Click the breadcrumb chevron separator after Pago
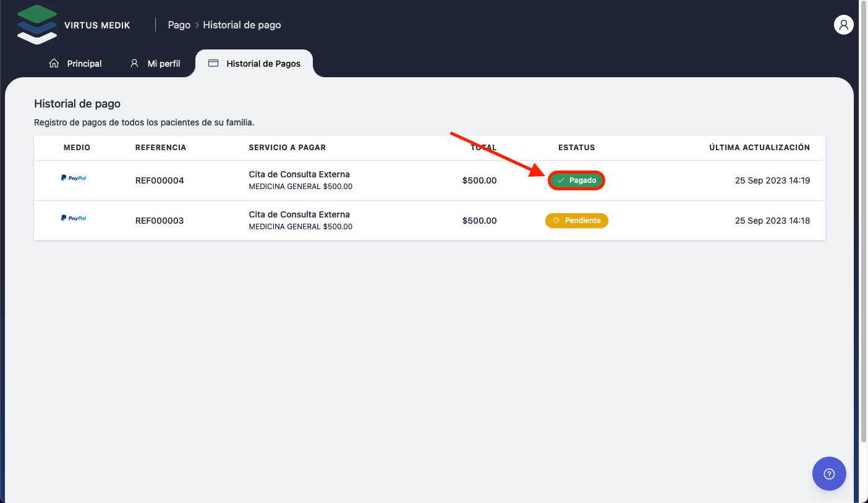 (197, 25)
